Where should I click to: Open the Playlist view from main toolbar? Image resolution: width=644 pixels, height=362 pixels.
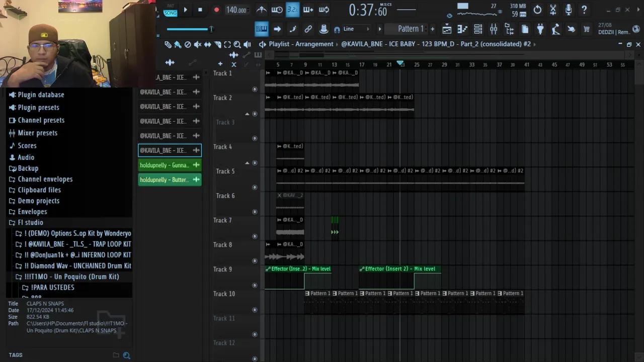pyautogui.click(x=447, y=29)
